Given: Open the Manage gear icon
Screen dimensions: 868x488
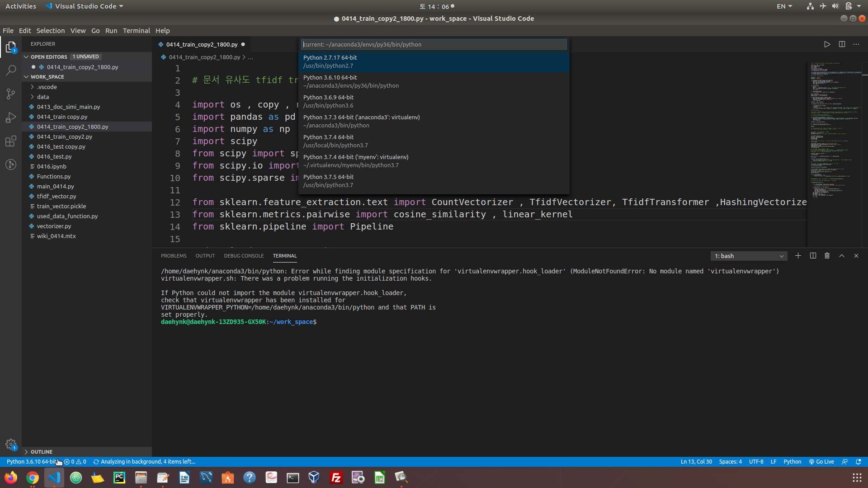Looking at the screenshot, I should click(x=11, y=444).
